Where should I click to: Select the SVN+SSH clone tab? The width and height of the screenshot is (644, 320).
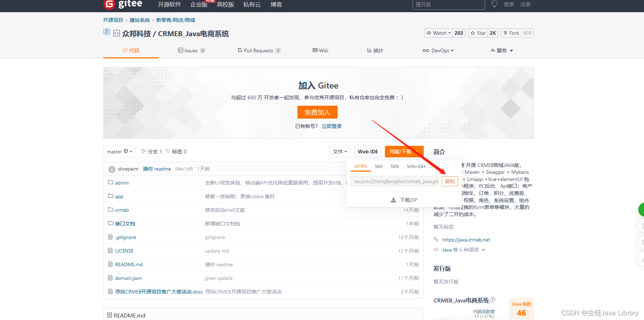point(416,167)
